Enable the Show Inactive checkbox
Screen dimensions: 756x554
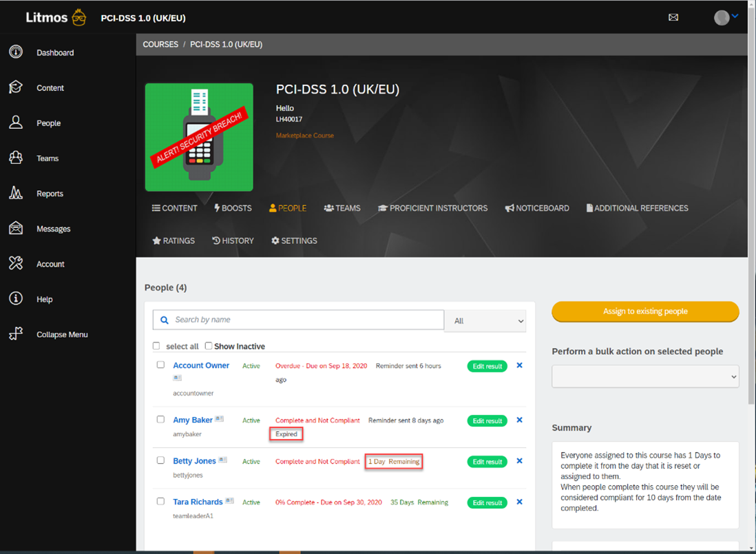209,346
